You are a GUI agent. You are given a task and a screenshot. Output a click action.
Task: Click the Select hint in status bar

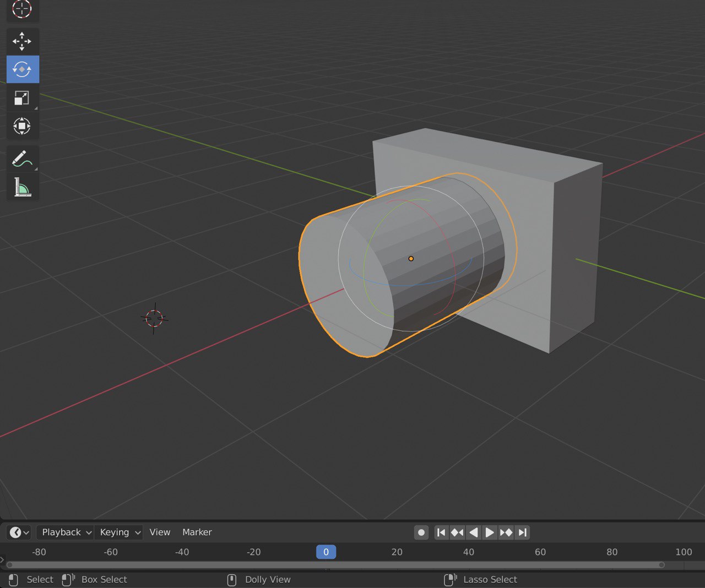coord(40,579)
